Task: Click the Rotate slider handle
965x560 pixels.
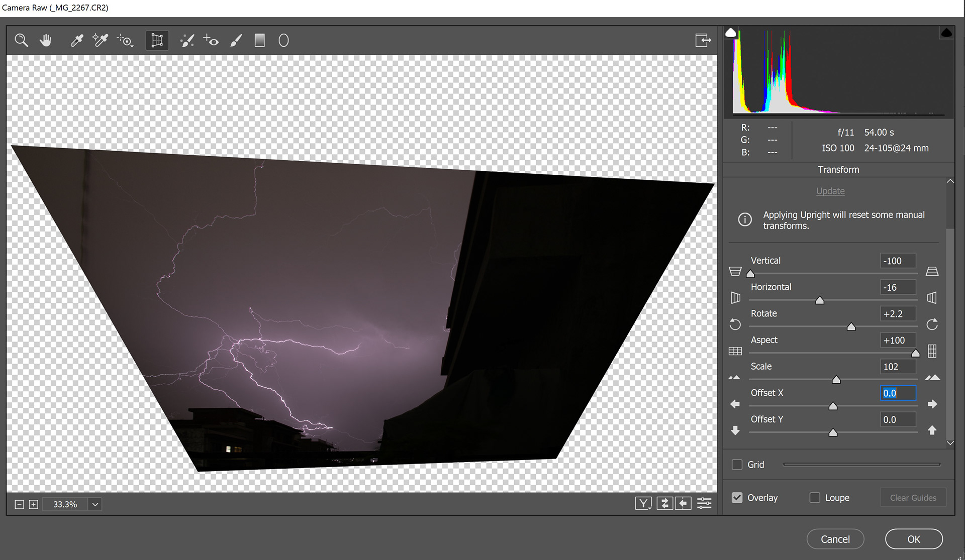Action: (x=851, y=327)
